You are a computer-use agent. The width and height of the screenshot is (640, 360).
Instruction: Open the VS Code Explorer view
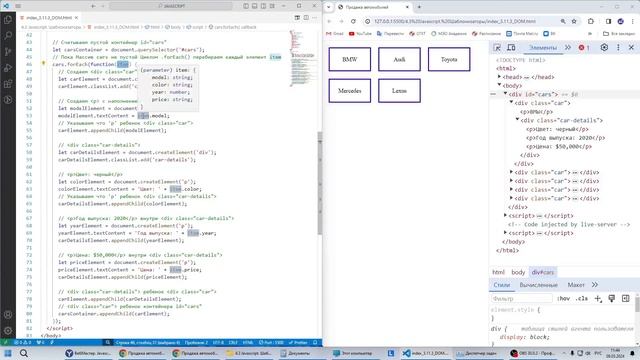8,20
